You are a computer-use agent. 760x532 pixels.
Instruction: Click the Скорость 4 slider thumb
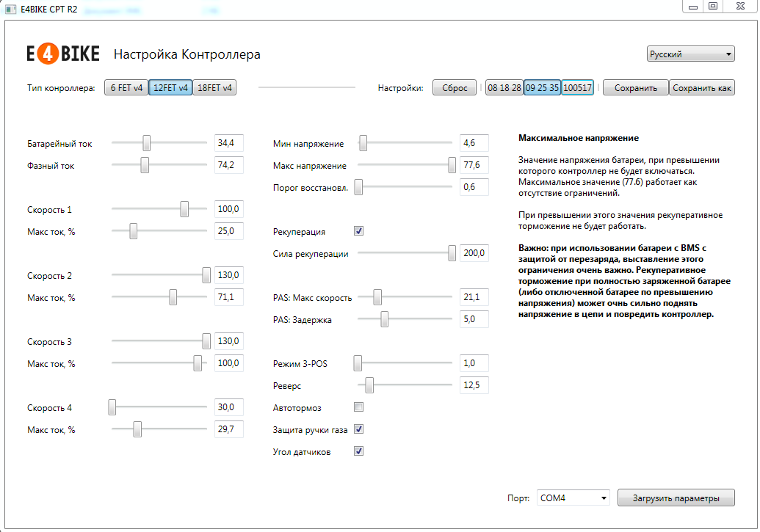112,407
